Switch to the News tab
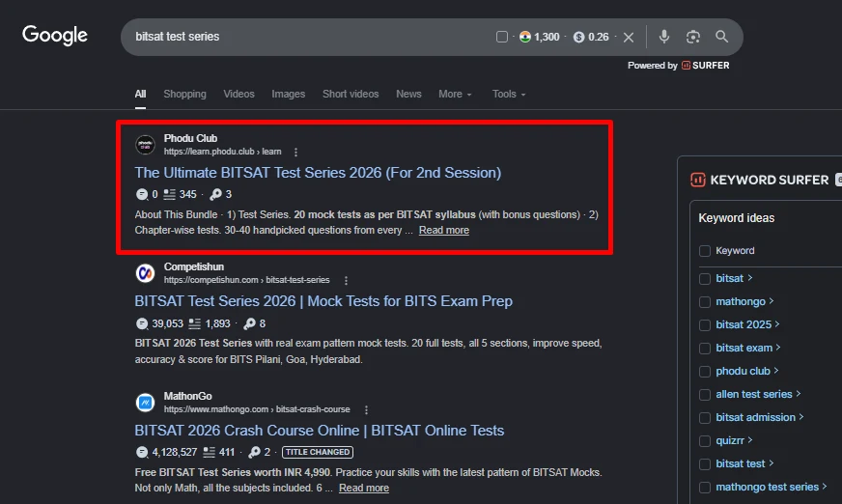 pos(408,94)
